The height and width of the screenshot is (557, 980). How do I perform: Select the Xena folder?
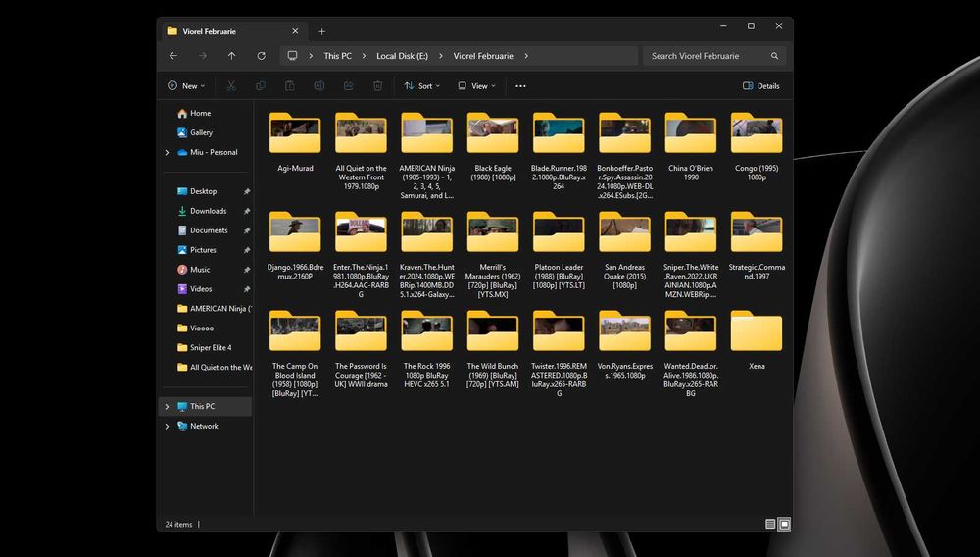click(x=756, y=339)
